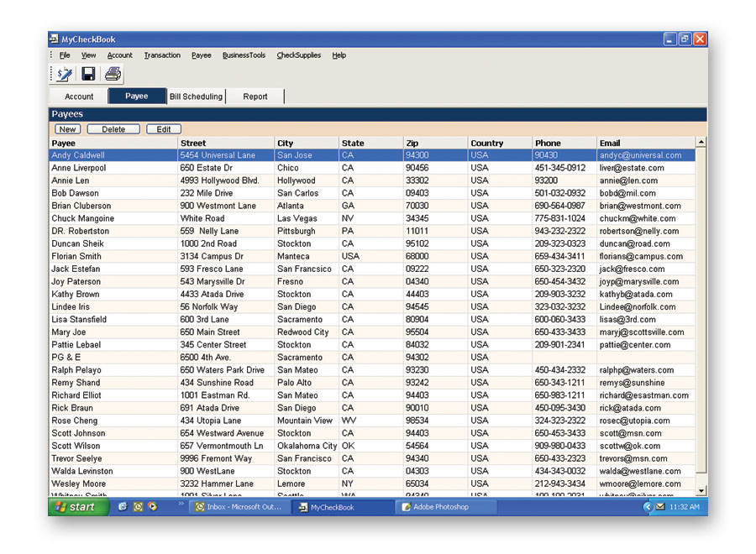Image resolution: width=756 pixels, height=554 pixels.
Task: Click the New payee button
Action: coord(67,129)
